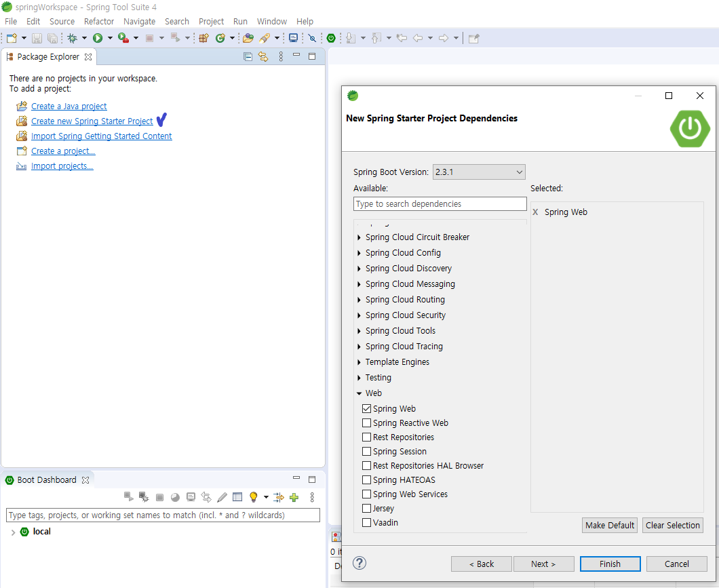Click the Search flashlight icon in toolbar
This screenshot has width=719, height=588.
pos(265,38)
